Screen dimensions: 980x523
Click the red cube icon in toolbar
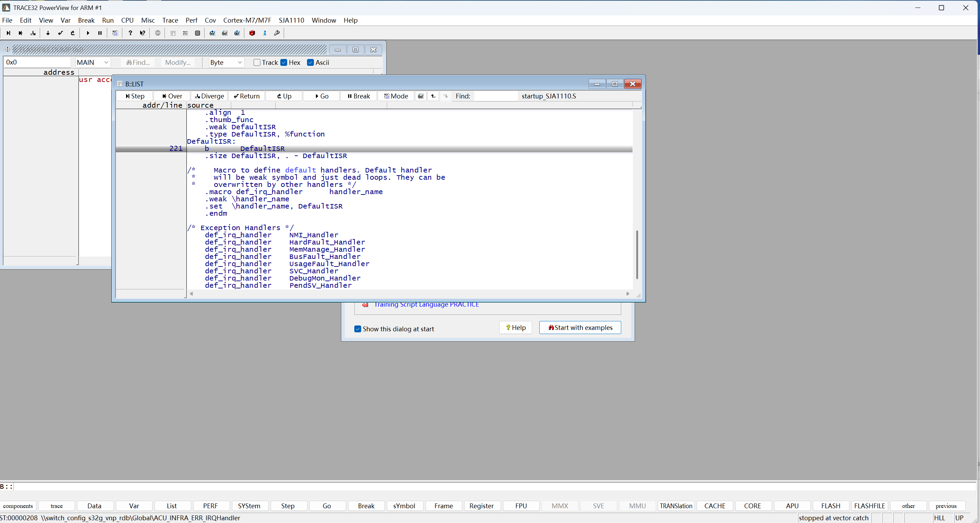(252, 33)
